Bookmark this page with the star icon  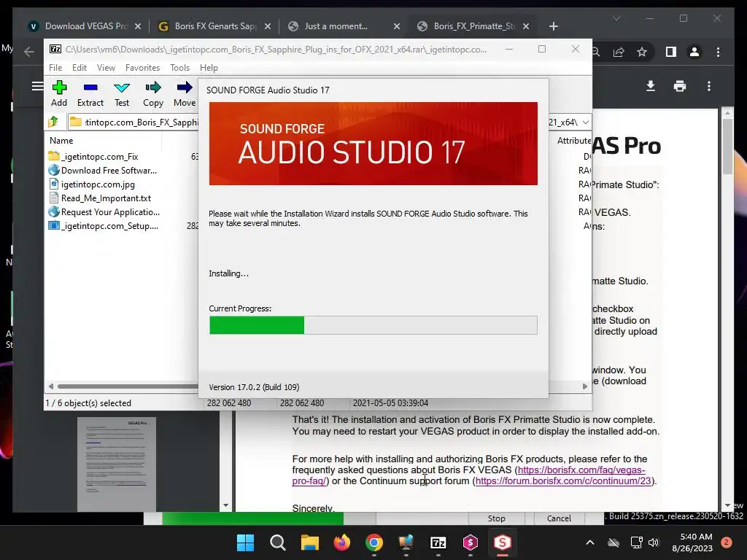[x=642, y=52]
